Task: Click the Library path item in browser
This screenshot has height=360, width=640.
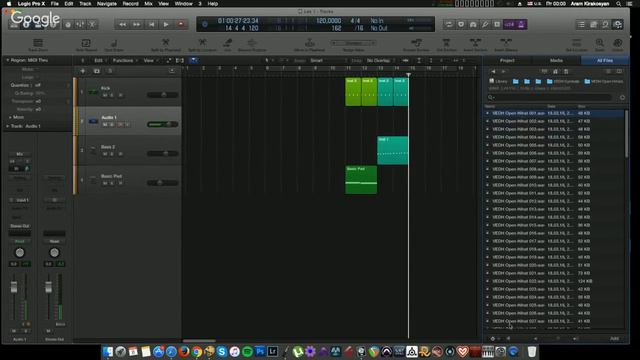Action: point(498,81)
